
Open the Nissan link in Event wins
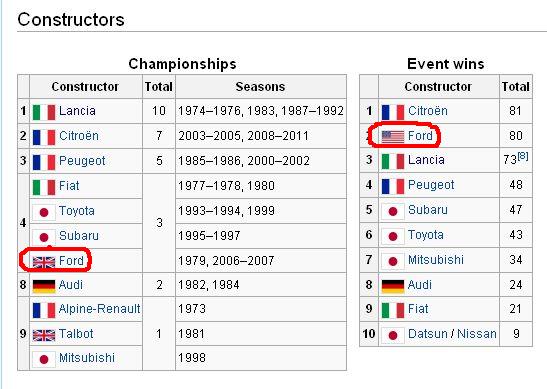[x=477, y=334]
